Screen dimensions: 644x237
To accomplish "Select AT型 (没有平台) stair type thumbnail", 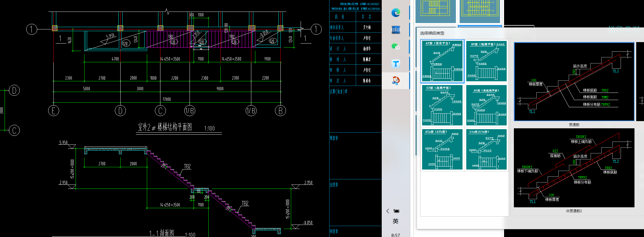I will click(x=442, y=61).
